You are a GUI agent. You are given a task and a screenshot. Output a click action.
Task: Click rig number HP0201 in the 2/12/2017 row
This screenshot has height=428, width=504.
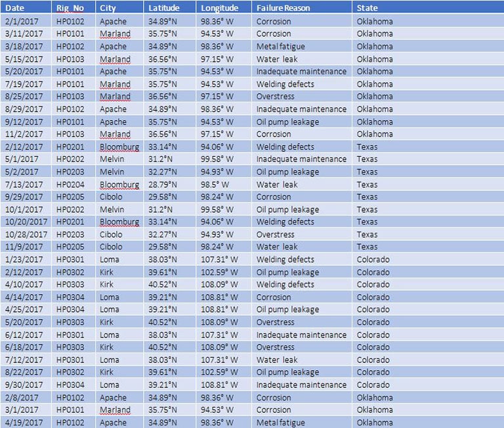[x=70, y=147]
